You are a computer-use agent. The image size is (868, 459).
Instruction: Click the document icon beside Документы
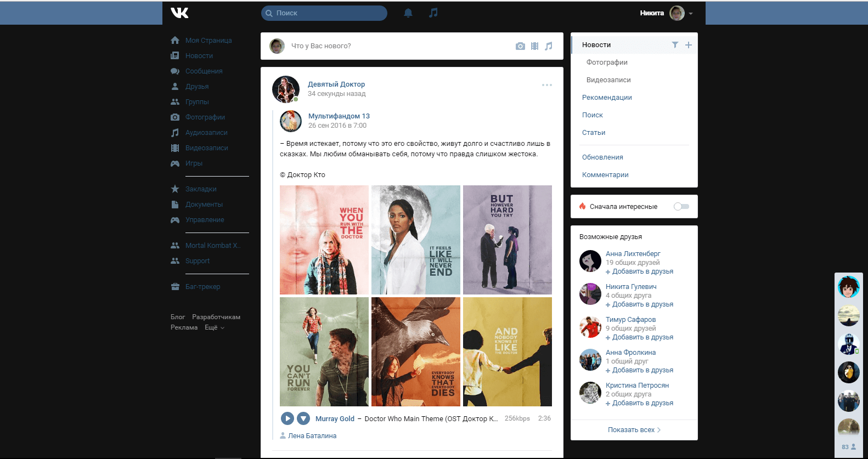pyautogui.click(x=175, y=204)
